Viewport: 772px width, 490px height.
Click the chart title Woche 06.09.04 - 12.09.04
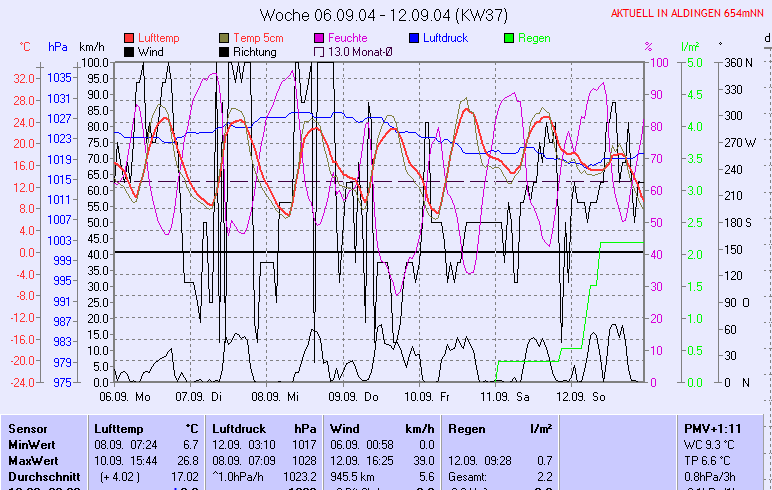(385, 15)
